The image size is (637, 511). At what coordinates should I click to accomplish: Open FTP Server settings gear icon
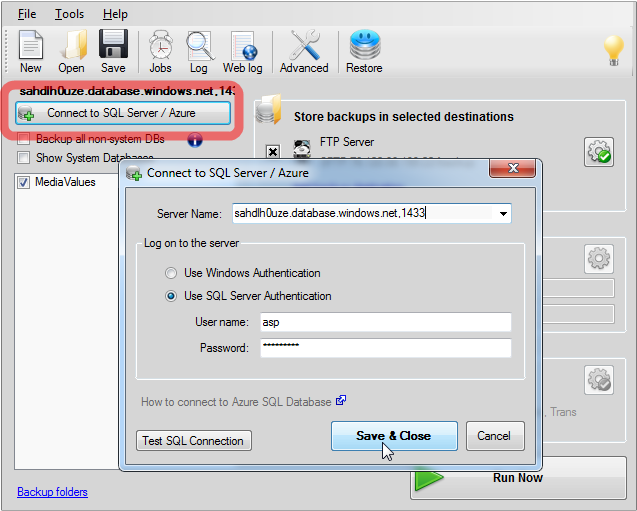(x=599, y=152)
